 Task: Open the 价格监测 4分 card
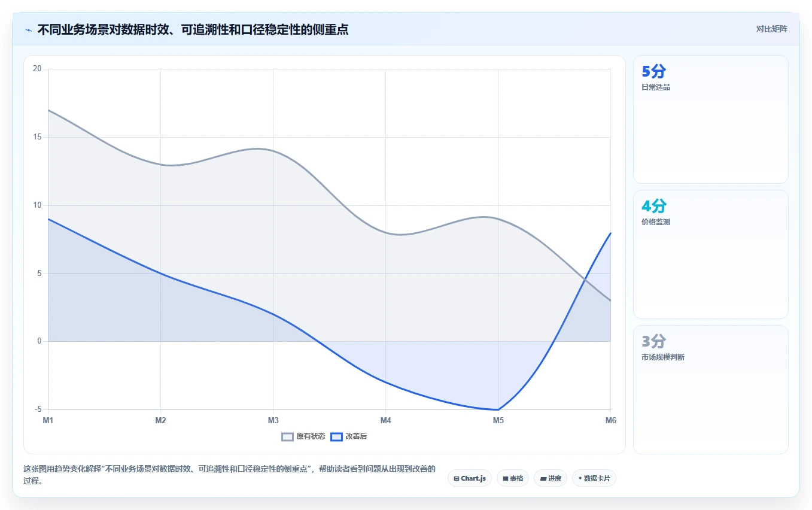pos(711,254)
